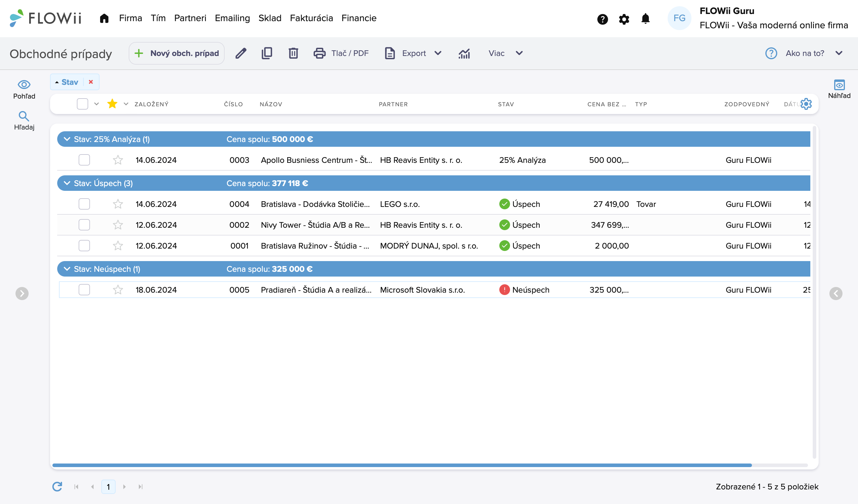
Task: Sort by the NÁZOV column header
Action: point(271,104)
